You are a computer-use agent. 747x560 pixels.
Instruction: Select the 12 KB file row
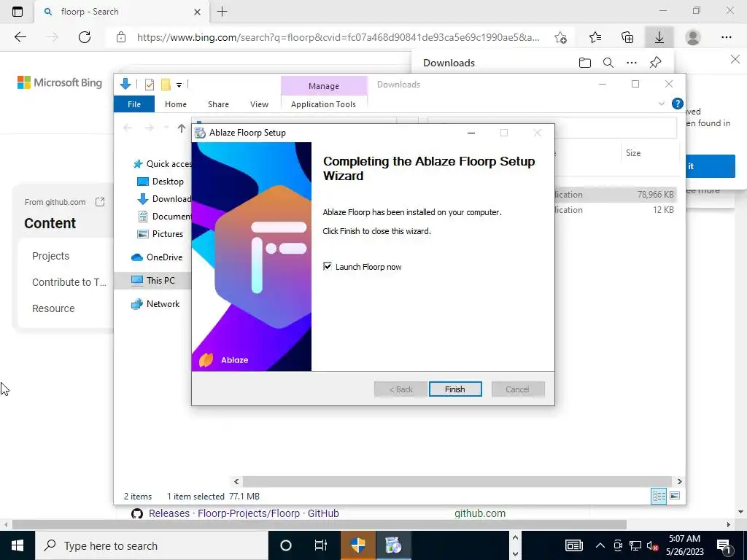617,209
